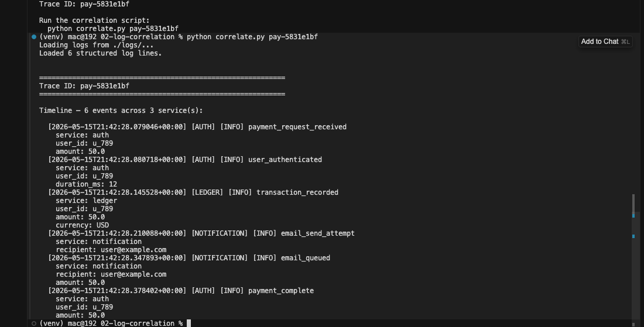Click the LEDGER transaction_recorded log entry
This screenshot has width=644, height=327.
[x=193, y=192]
